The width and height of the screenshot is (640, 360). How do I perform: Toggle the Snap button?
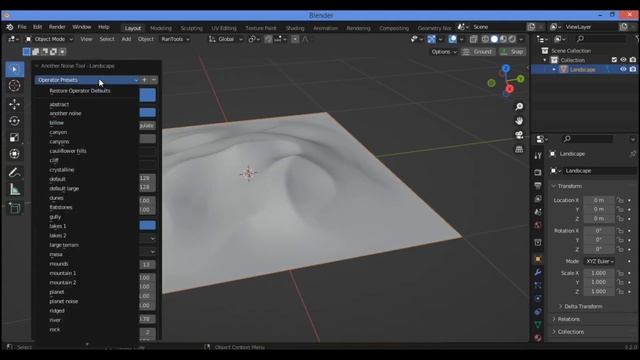[512, 52]
